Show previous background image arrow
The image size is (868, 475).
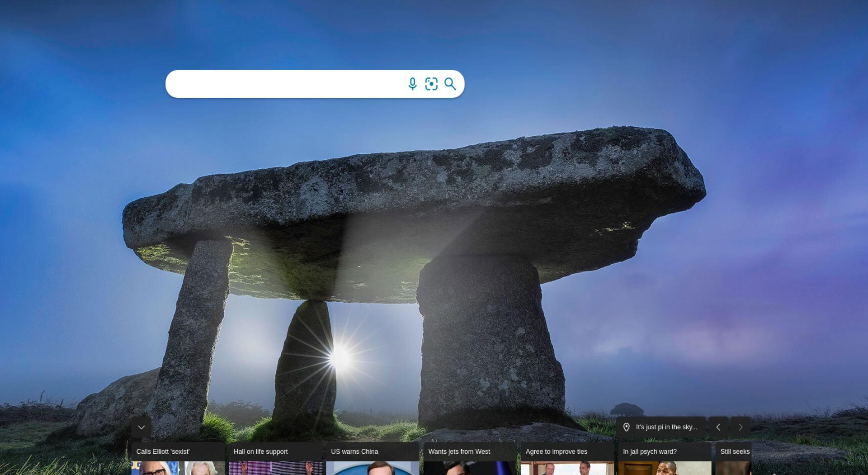718,427
